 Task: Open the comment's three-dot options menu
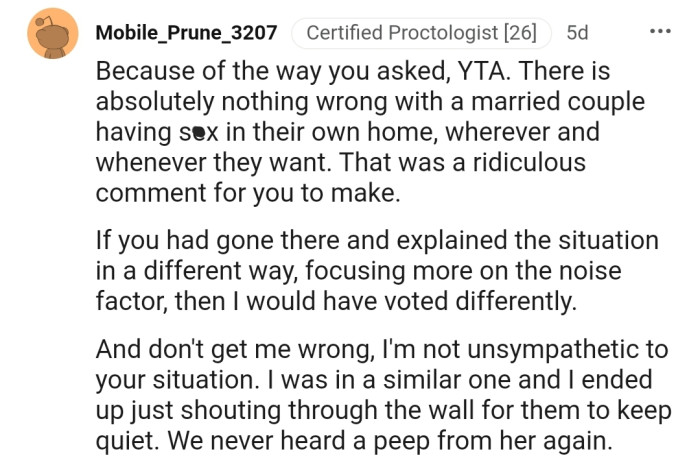tap(659, 31)
